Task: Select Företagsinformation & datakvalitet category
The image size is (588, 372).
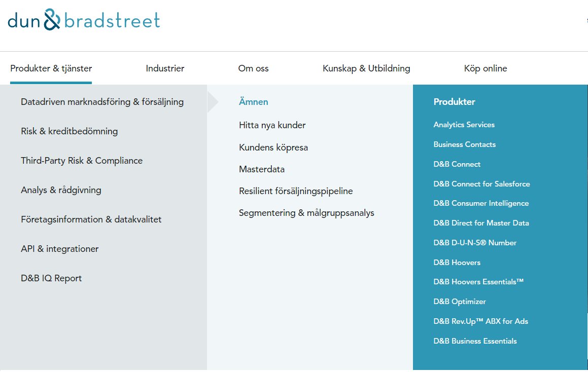Action: pos(91,219)
